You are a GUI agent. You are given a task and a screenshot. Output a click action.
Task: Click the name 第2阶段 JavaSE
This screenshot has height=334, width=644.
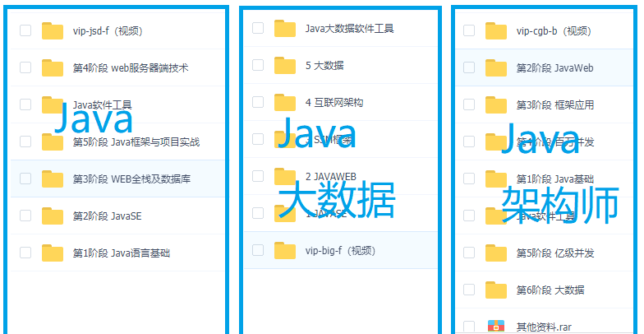click(x=107, y=216)
